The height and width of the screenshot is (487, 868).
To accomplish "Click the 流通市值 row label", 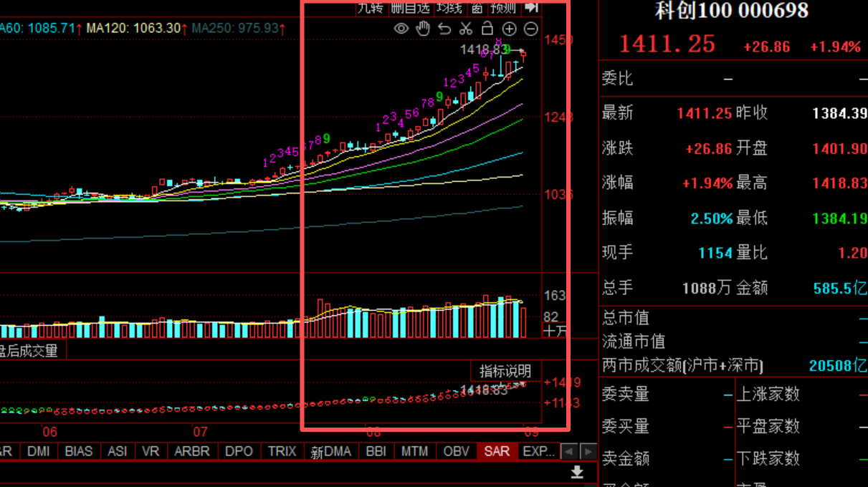I will [634, 341].
